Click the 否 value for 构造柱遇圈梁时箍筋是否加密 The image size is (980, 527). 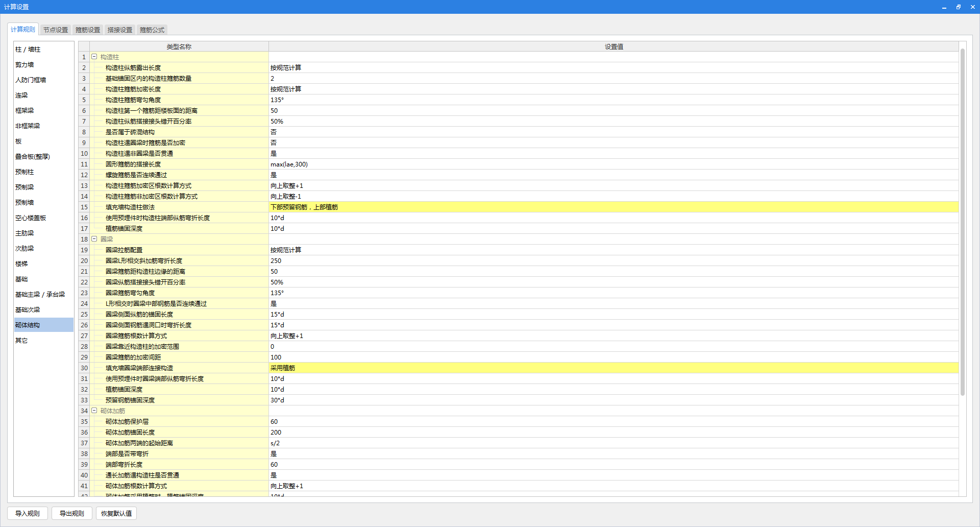click(614, 142)
